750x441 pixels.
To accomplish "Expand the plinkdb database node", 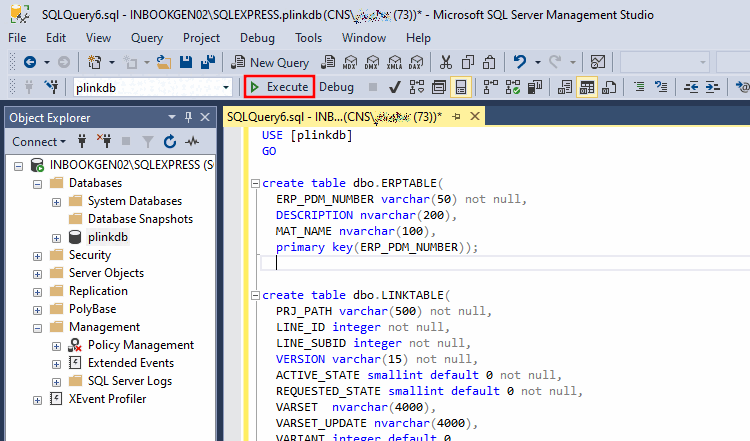I will (56, 238).
